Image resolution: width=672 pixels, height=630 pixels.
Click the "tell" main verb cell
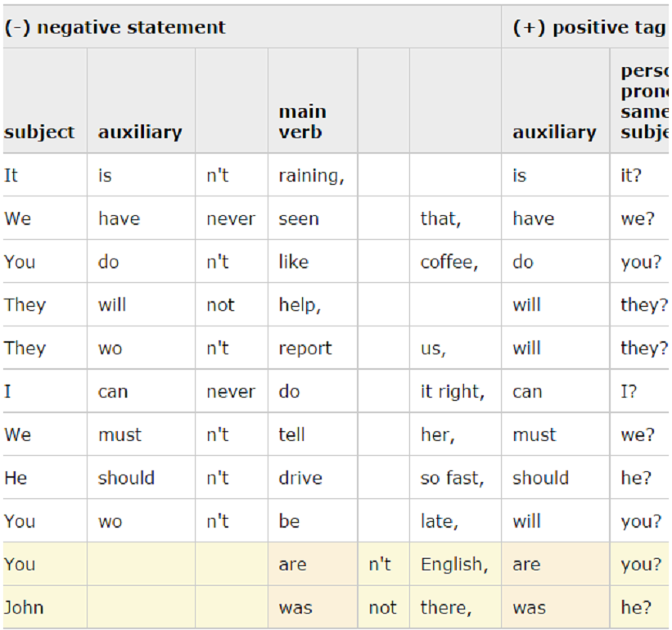(x=291, y=434)
